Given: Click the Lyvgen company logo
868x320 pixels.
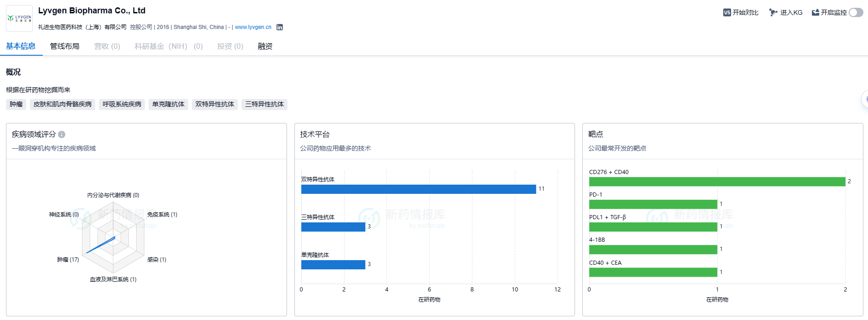Looking at the screenshot, I should pos(19,18).
